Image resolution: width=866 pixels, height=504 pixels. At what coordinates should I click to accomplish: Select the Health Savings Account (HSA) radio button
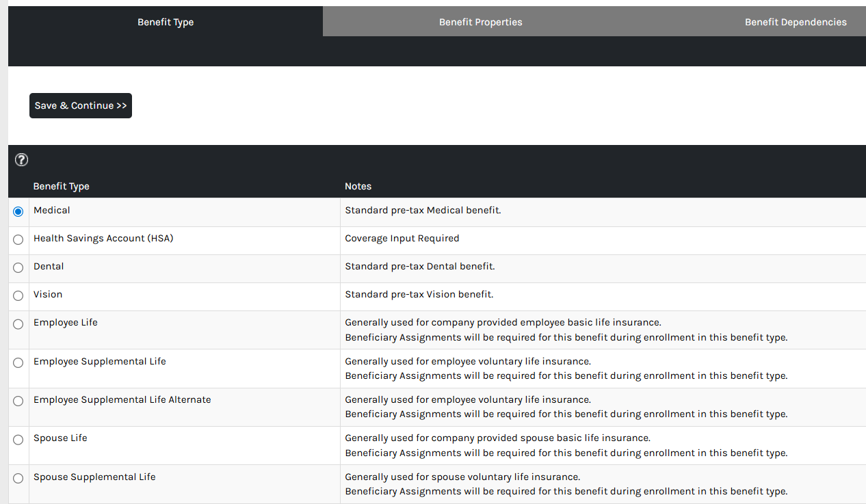point(18,240)
